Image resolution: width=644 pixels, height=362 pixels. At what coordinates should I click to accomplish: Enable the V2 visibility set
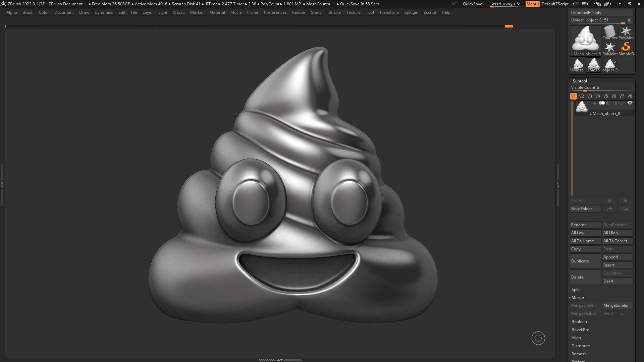coord(581,96)
